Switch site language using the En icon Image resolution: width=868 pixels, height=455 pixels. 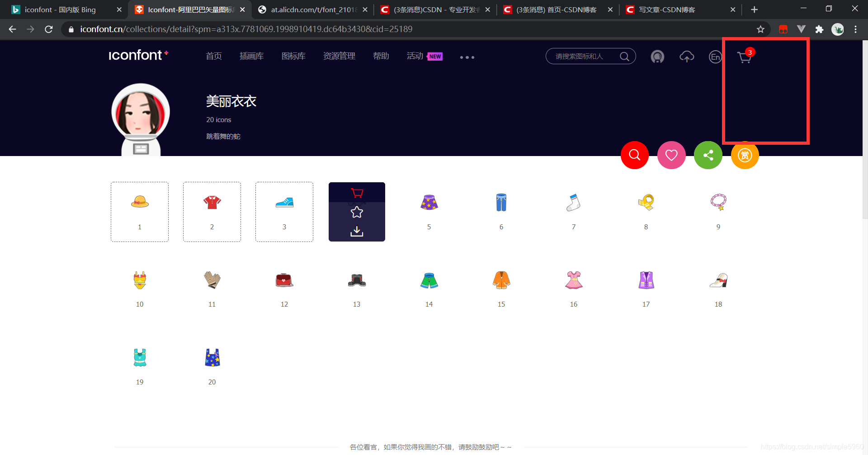715,57
